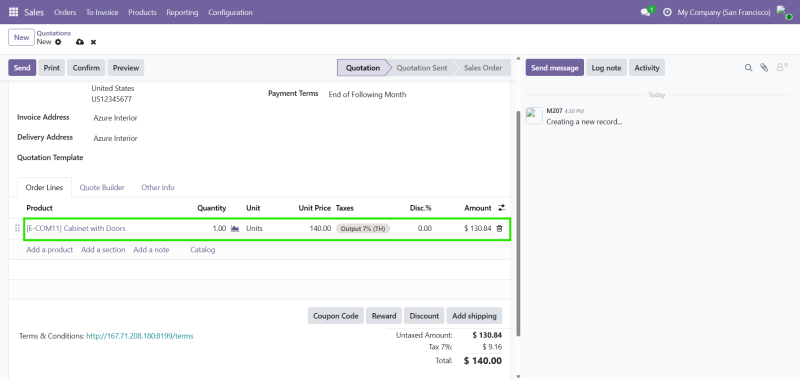
Task: Edit unit price 140.00 cell
Action: point(320,229)
